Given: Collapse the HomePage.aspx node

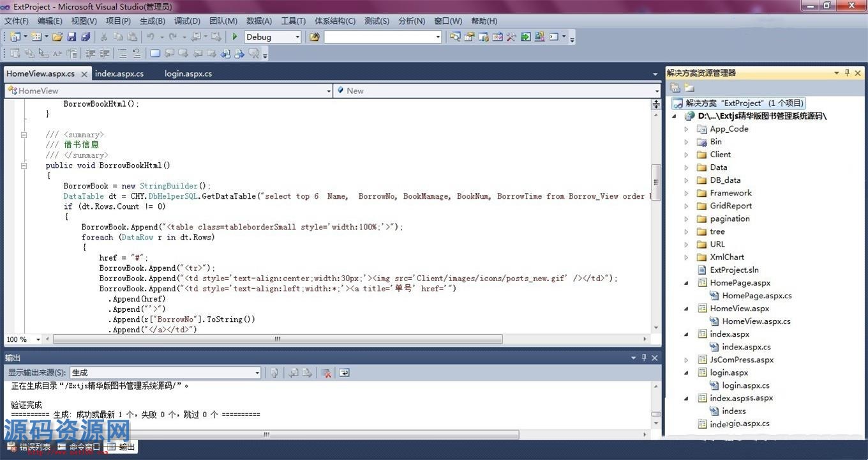Looking at the screenshot, I should click(687, 282).
